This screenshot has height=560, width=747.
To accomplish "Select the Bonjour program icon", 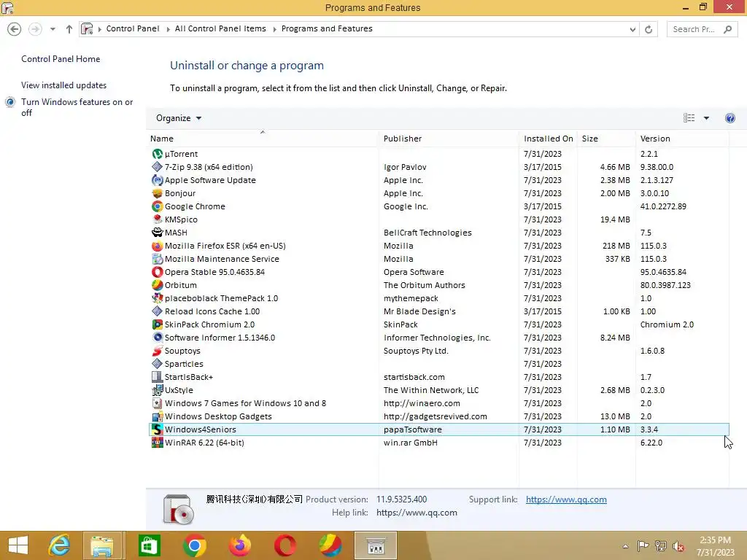I will pos(158,193).
